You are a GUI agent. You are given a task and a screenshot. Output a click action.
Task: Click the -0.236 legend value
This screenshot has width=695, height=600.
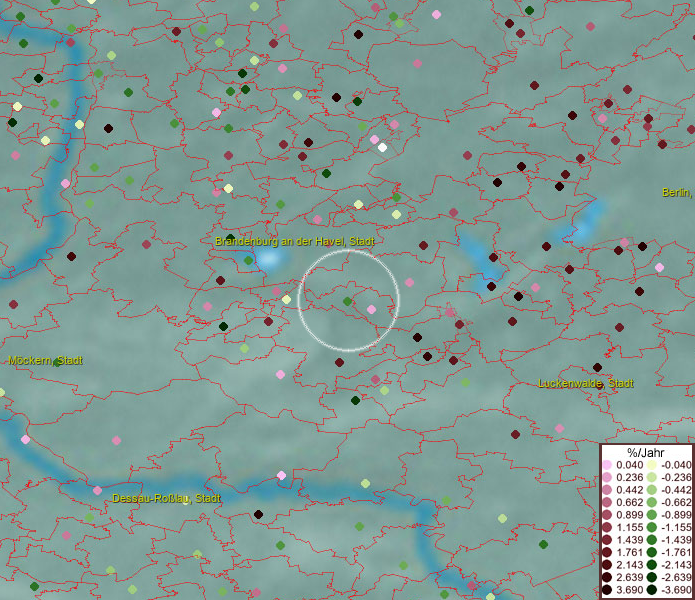(676, 477)
